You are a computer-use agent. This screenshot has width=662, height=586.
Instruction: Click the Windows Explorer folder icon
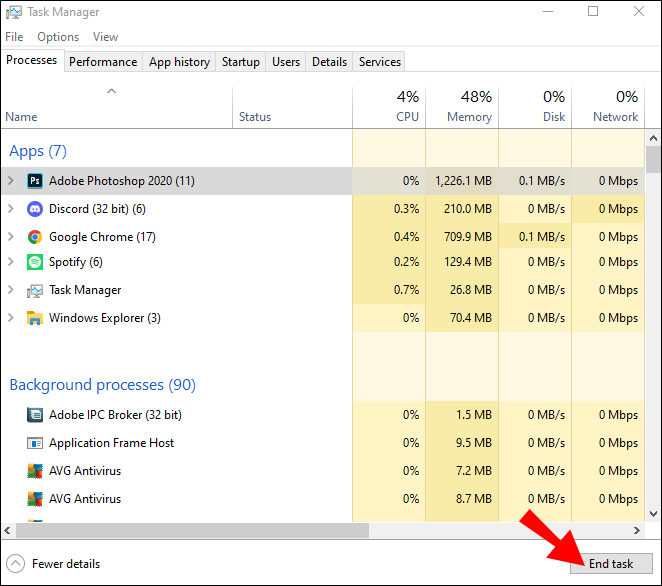(x=35, y=318)
